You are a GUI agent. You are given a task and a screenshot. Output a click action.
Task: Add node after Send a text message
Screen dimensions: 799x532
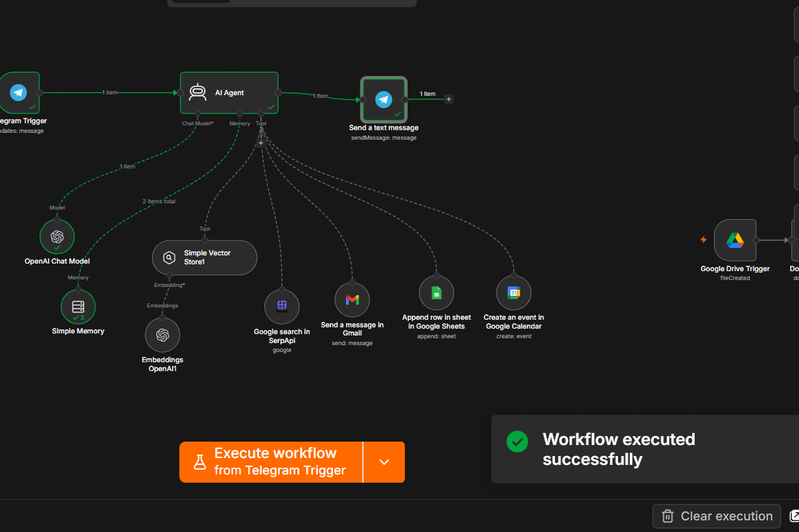[448, 99]
